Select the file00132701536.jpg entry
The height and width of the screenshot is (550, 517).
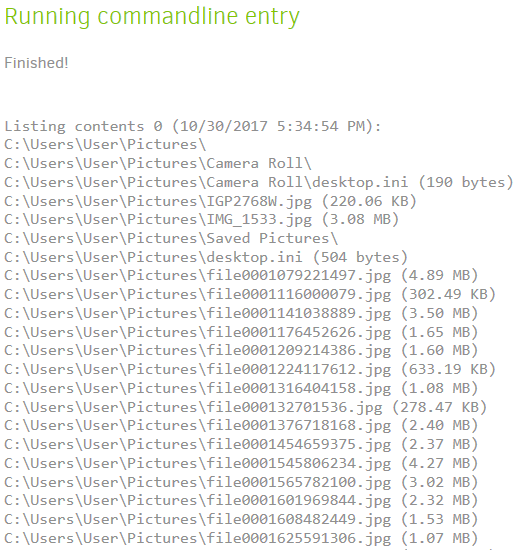click(x=246, y=407)
